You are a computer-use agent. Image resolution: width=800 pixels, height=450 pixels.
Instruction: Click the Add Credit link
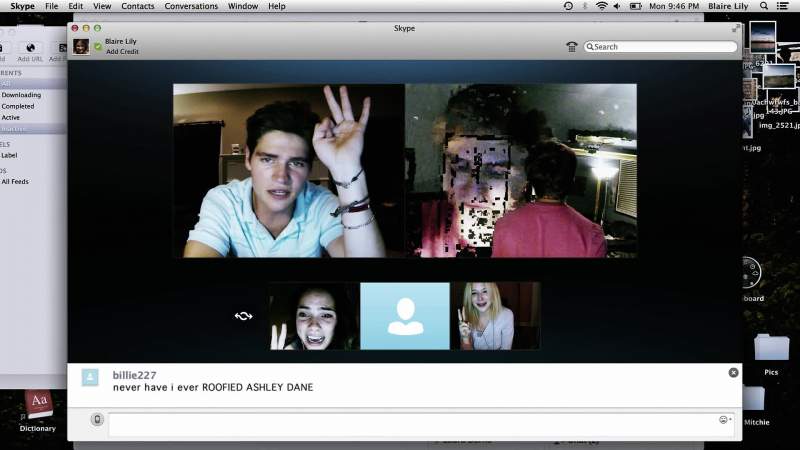[122, 52]
